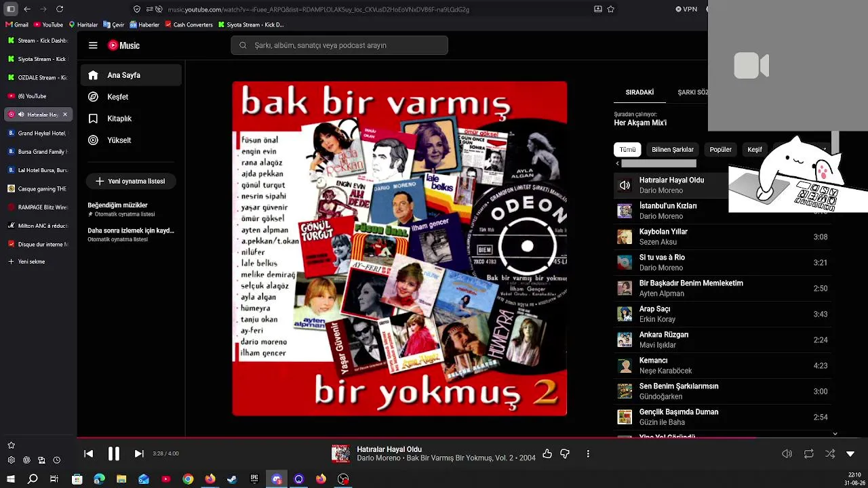Play Kaybolan Yıllar by Sezen Aksu
Image resolution: width=868 pixels, height=488 pixels.
[x=722, y=237]
